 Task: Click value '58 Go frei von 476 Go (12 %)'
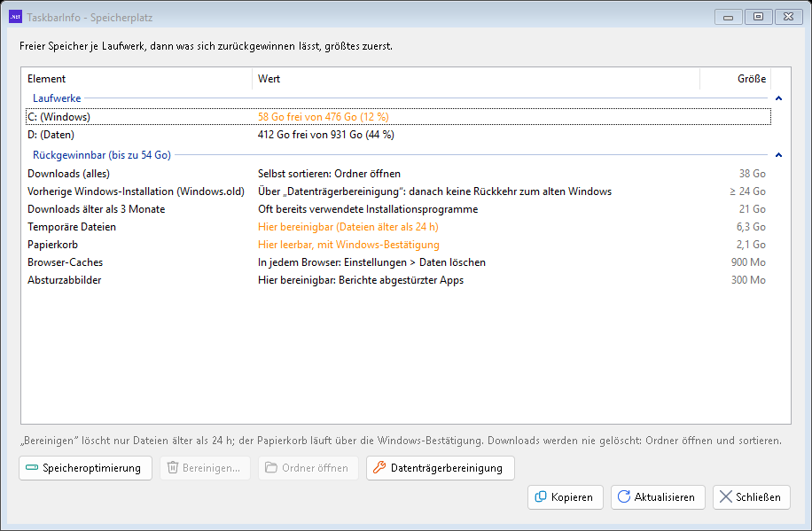pyautogui.click(x=324, y=117)
